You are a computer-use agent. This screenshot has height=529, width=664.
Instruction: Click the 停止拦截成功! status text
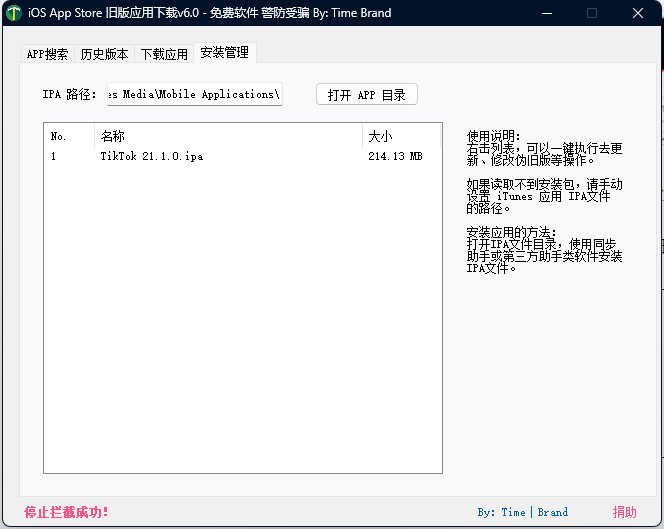[x=66, y=512]
